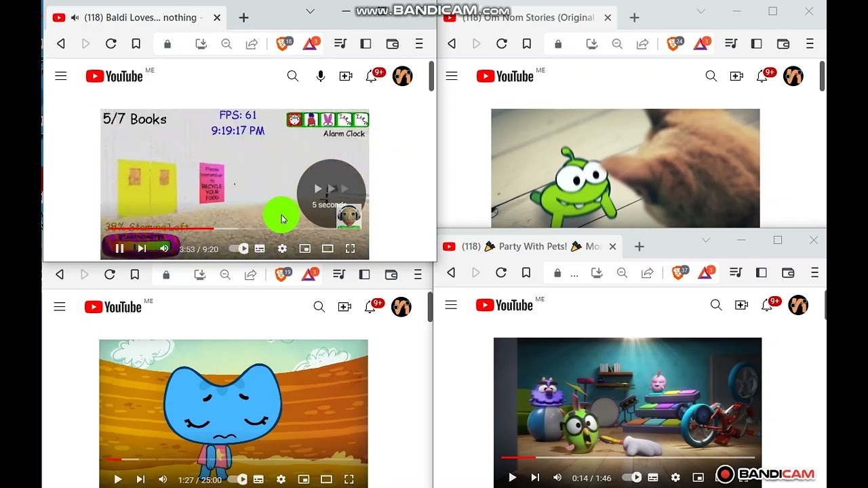
Task: Expand YouTube guide menu in Om Nom window
Action: (x=452, y=76)
